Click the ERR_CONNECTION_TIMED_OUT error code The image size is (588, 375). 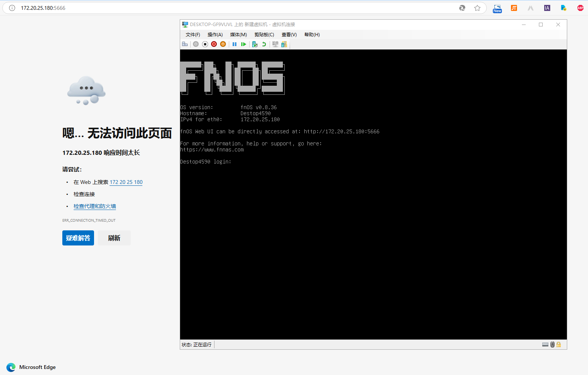click(89, 220)
